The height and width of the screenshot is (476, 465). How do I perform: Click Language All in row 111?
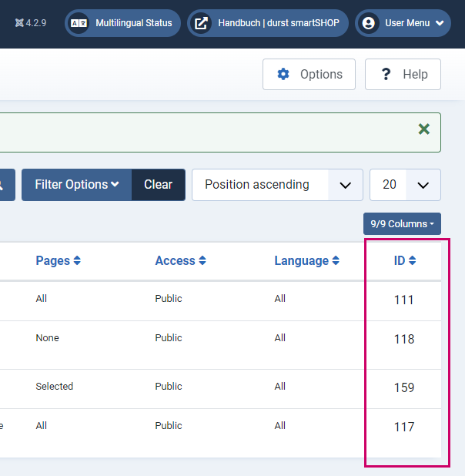(x=280, y=299)
